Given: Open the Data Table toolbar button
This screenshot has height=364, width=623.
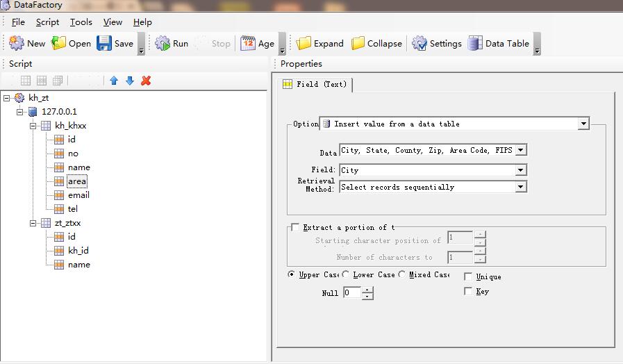Looking at the screenshot, I should tap(499, 43).
